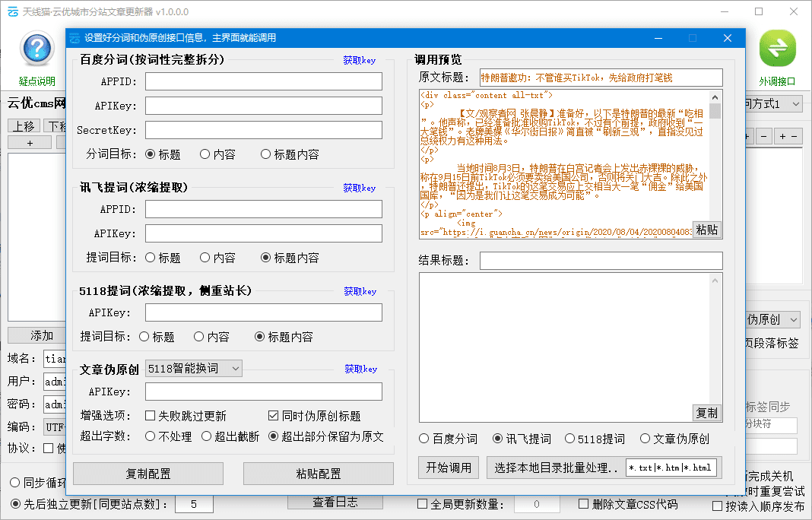Click the green 外调接口 arrow icon
Viewport: 812px width, 520px height.
tap(777, 48)
